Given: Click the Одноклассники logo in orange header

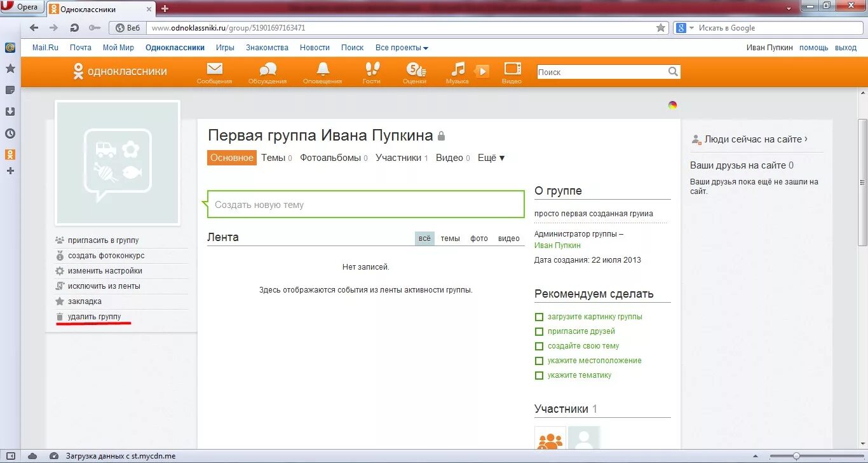Looking at the screenshot, I should point(119,71).
